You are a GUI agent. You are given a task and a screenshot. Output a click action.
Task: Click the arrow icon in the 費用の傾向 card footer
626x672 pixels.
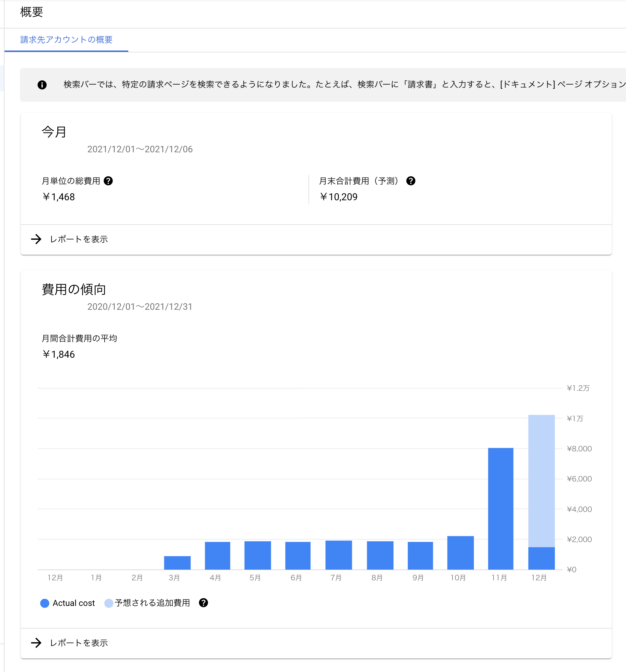36,643
